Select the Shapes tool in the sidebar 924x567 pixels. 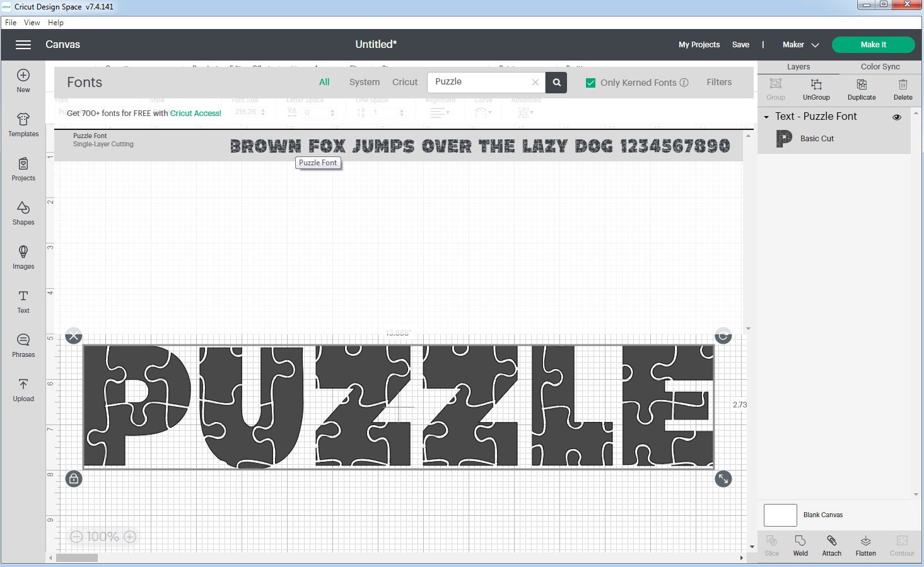pos(23,213)
